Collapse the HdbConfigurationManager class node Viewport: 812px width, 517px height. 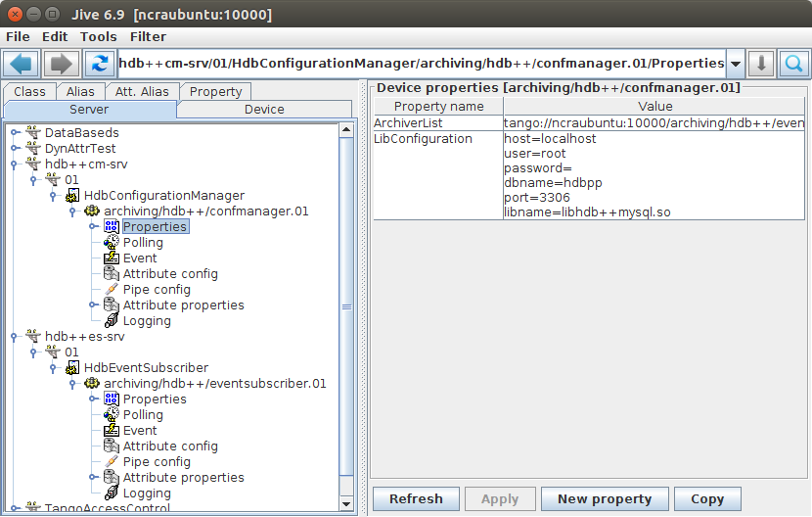pos(53,196)
